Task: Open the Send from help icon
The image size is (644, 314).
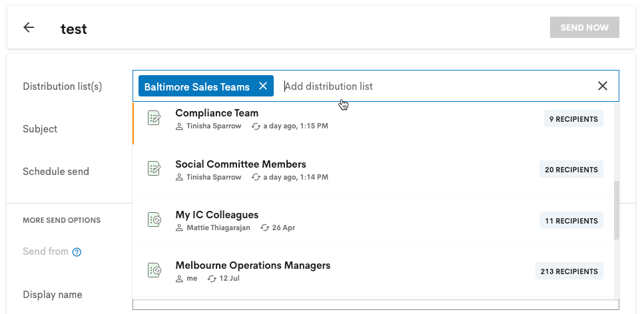Action: [77, 252]
